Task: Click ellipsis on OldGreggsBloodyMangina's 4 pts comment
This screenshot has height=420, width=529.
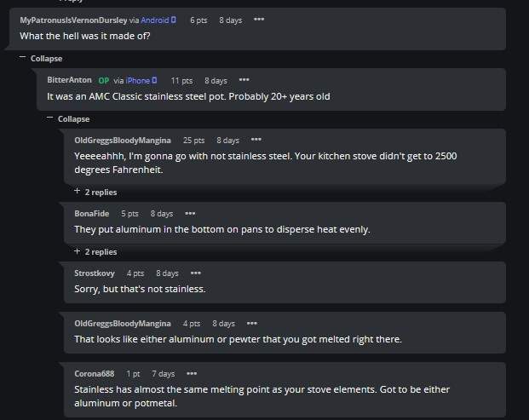Action: point(251,324)
